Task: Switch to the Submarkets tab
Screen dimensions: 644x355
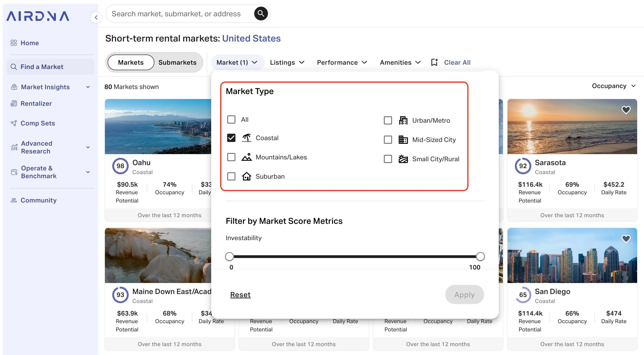Action: (177, 62)
